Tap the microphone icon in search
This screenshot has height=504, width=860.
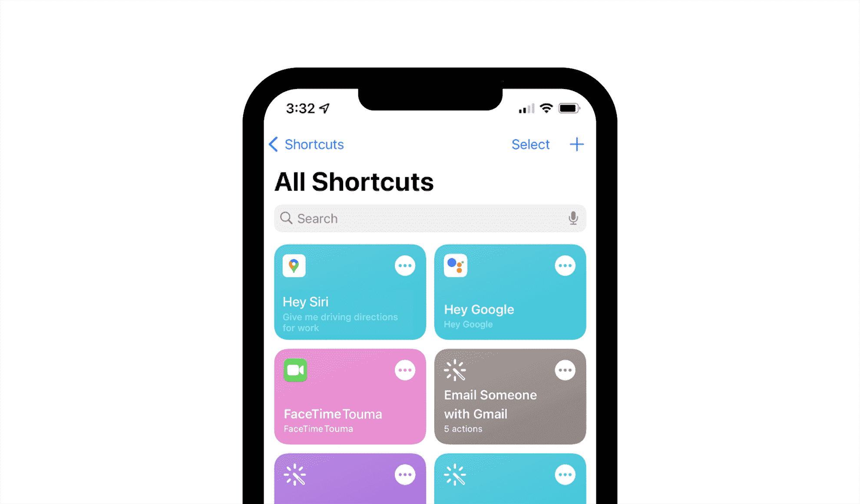[573, 218]
